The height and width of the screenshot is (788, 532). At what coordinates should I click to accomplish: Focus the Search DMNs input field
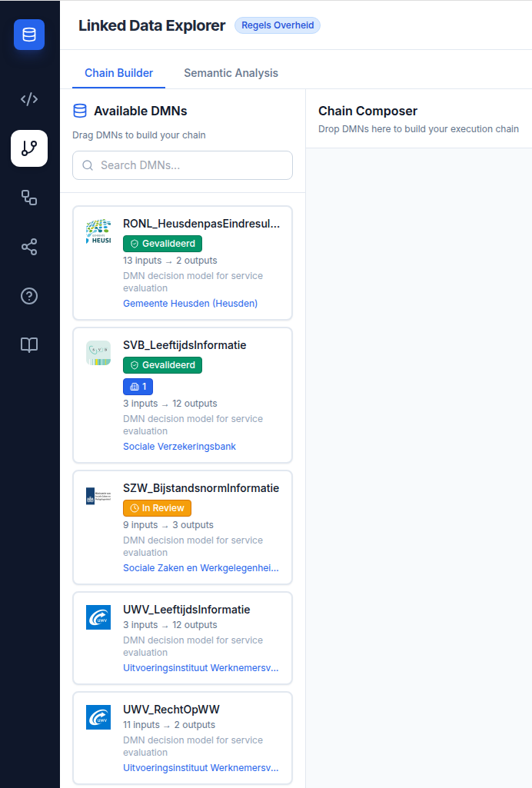click(182, 165)
